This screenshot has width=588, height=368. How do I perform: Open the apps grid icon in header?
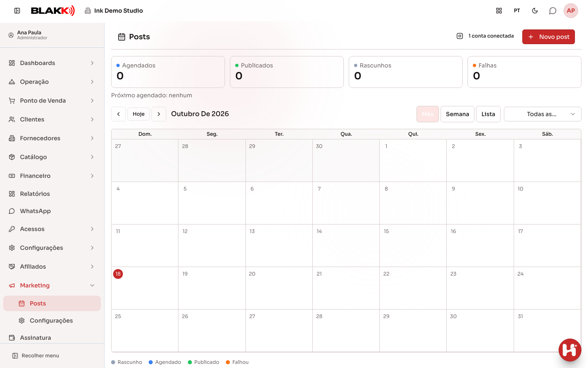pos(499,11)
